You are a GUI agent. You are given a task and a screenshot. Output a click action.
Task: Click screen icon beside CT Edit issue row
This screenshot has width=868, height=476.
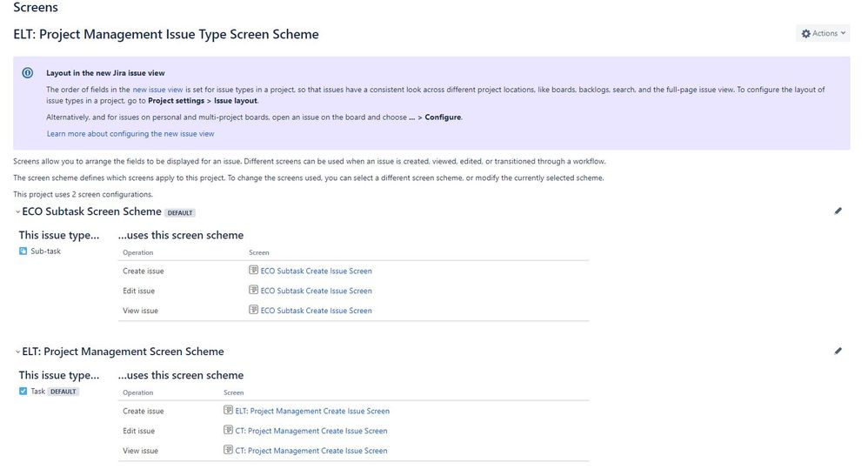228,430
